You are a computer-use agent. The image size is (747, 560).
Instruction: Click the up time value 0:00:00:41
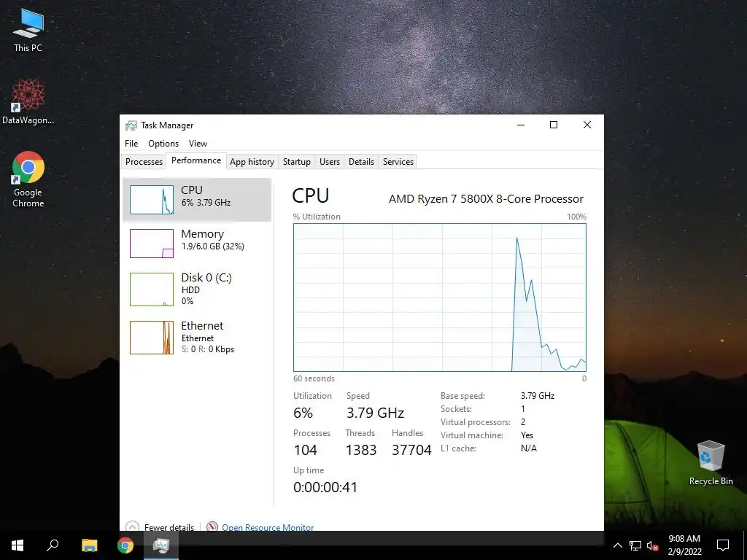325,487
